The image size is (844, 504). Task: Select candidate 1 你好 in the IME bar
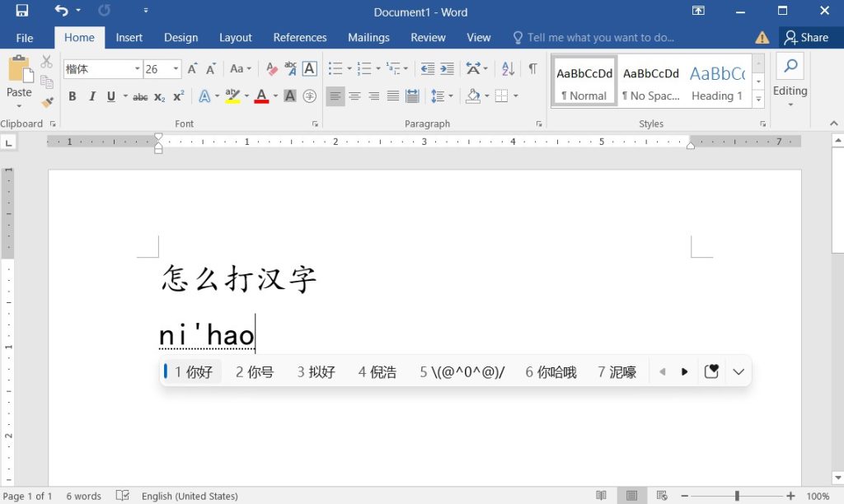(190, 371)
